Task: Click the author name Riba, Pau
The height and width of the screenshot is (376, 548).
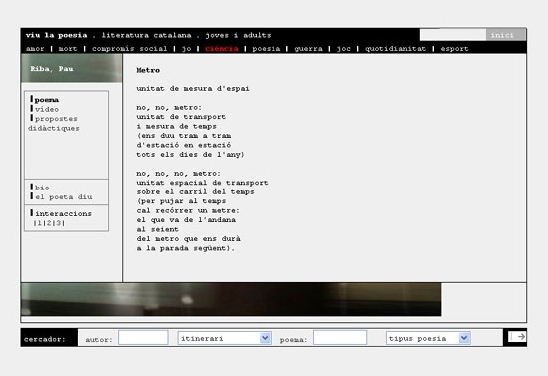Action: tap(52, 68)
